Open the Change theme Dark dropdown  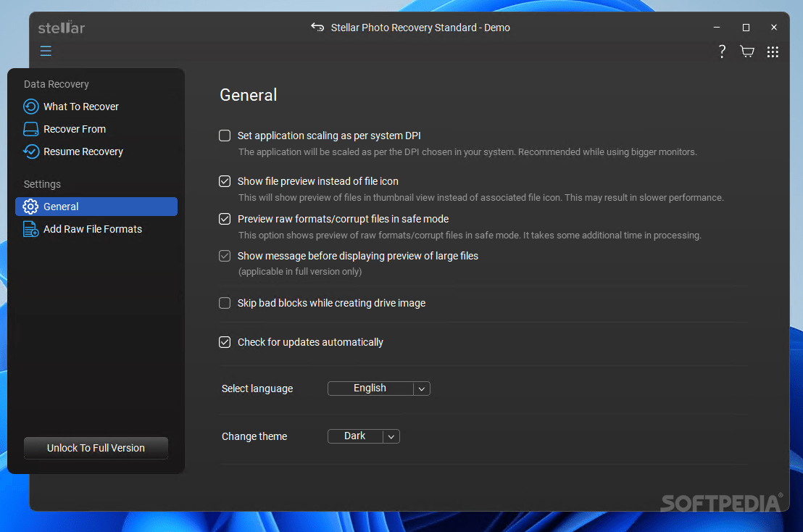(364, 436)
